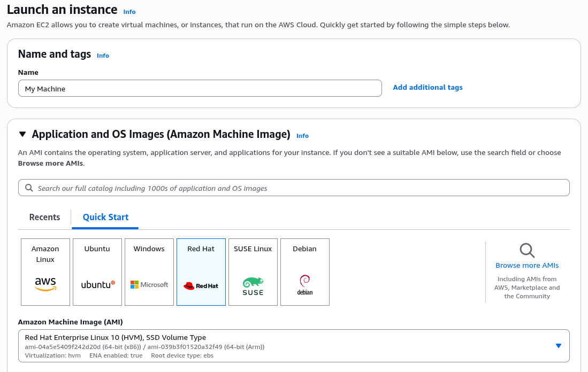
Task: Click the Browse more AMIs magnifier icon
Action: point(527,250)
